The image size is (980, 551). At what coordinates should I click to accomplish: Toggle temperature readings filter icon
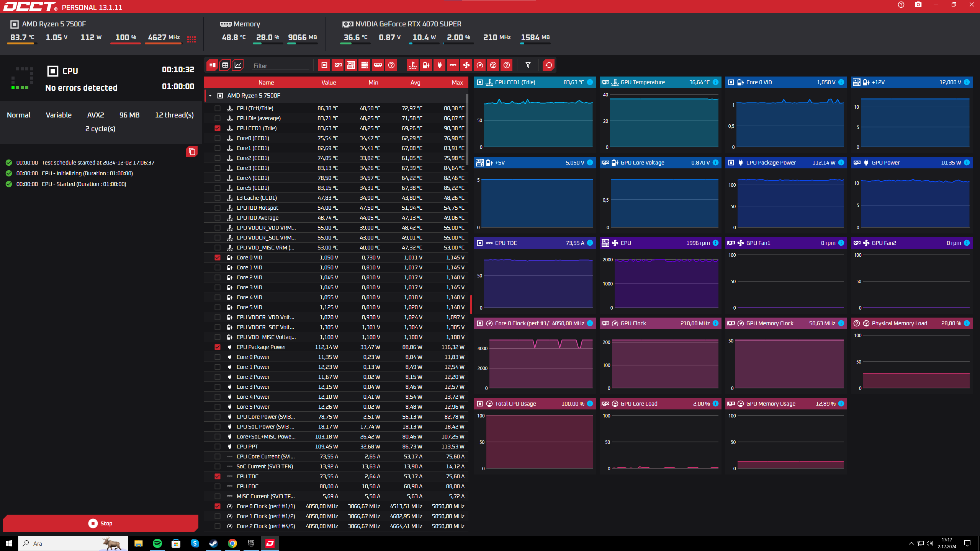point(413,65)
